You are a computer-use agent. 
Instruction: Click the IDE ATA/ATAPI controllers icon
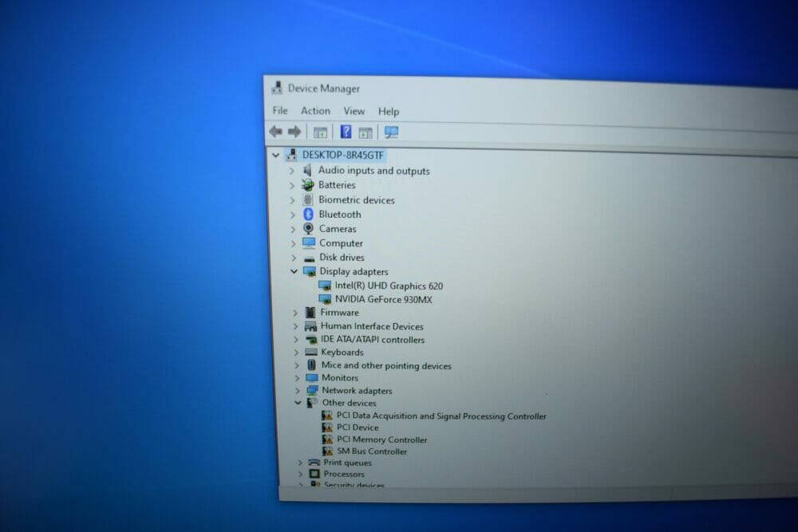click(x=311, y=339)
